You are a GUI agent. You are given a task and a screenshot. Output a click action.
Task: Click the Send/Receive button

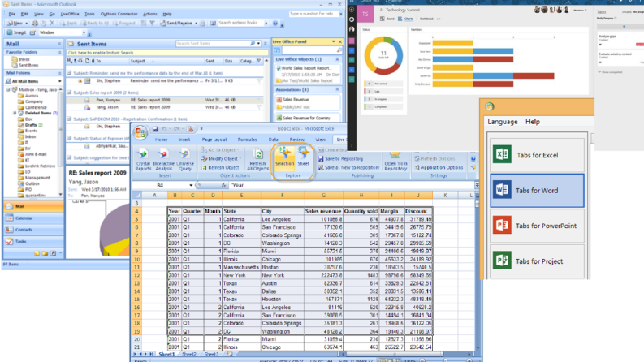pyautogui.click(x=176, y=24)
